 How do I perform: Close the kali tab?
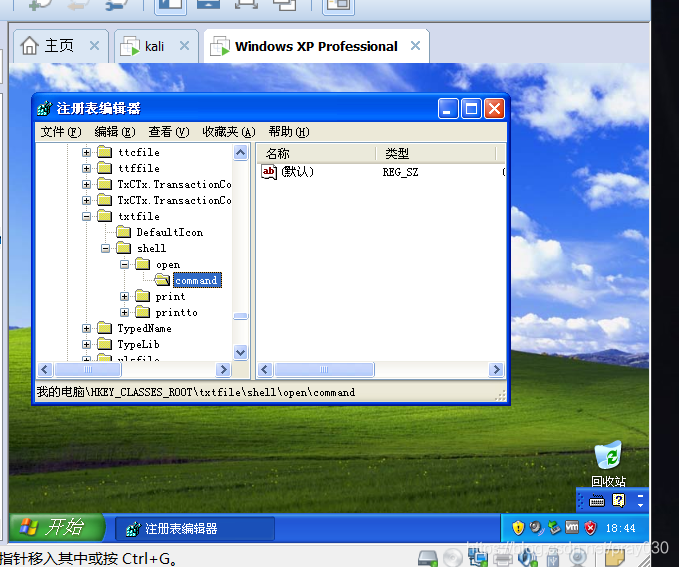coord(184,45)
